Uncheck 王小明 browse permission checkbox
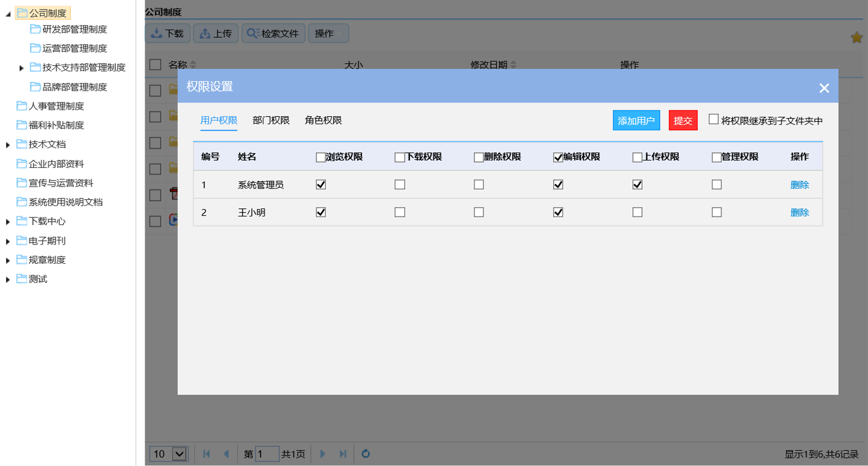The image size is (868, 466). pos(321,212)
